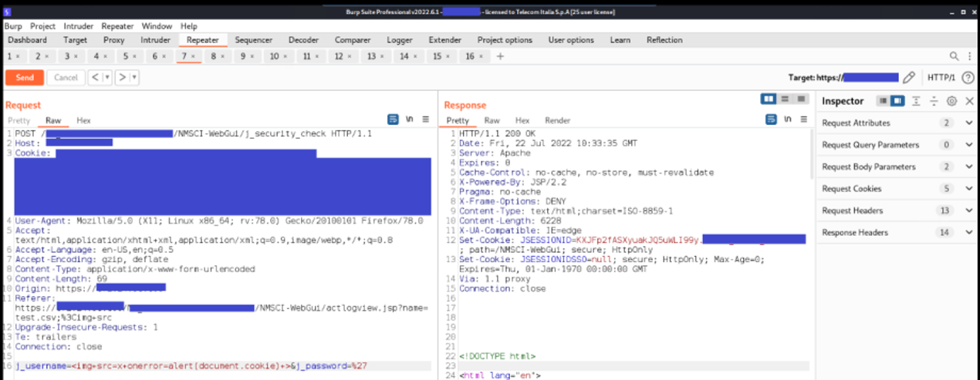
Task: Dock Inspector to the left layout icon
Action: coord(883,101)
